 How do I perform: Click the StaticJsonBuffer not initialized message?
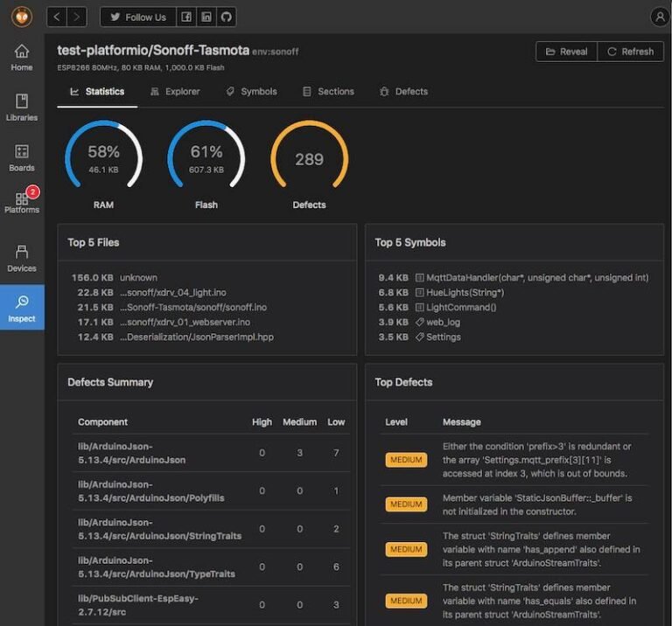click(537, 504)
